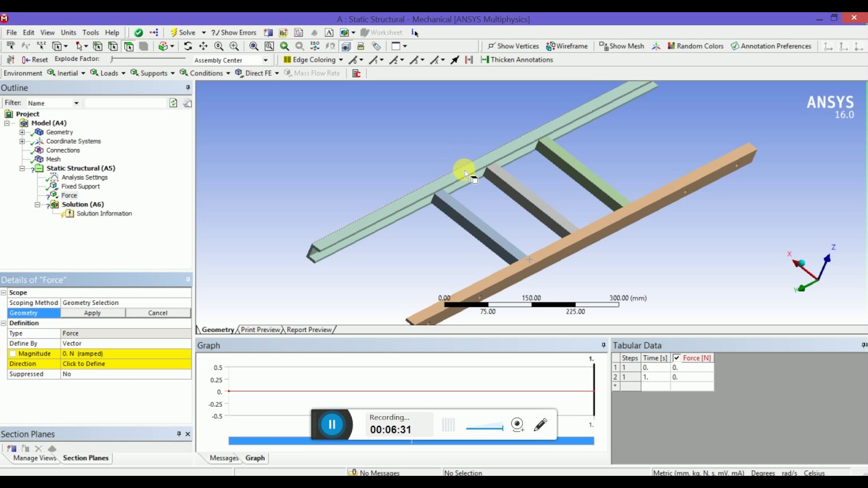The height and width of the screenshot is (488, 868).
Task: Switch to the Print Preview tab
Action: pyautogui.click(x=260, y=329)
